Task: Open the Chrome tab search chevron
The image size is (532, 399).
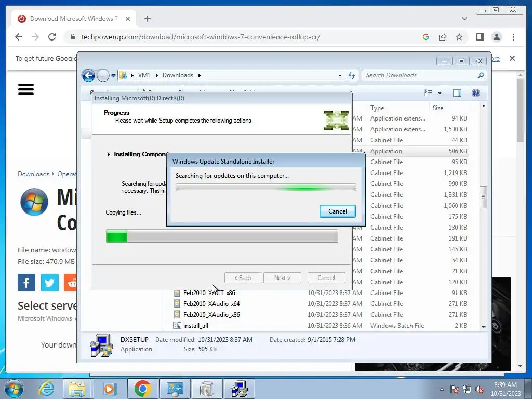Action: [464, 19]
